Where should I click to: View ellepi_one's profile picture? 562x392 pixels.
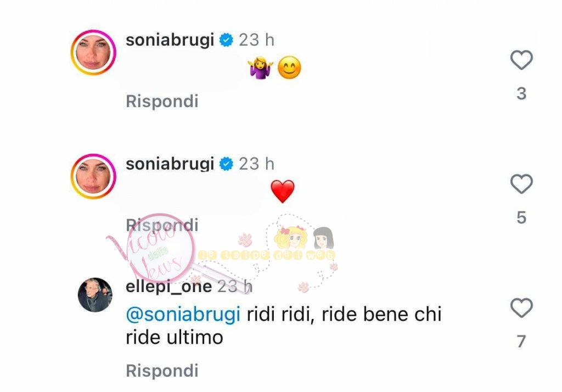pyautogui.click(x=95, y=295)
